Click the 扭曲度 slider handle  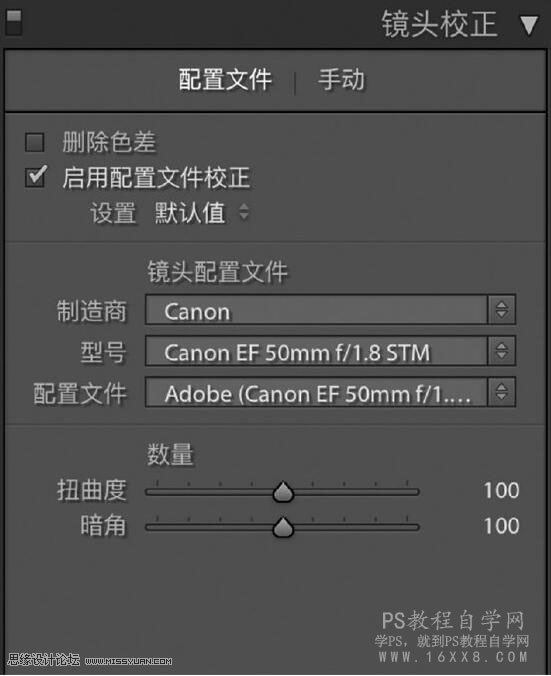pos(283,492)
